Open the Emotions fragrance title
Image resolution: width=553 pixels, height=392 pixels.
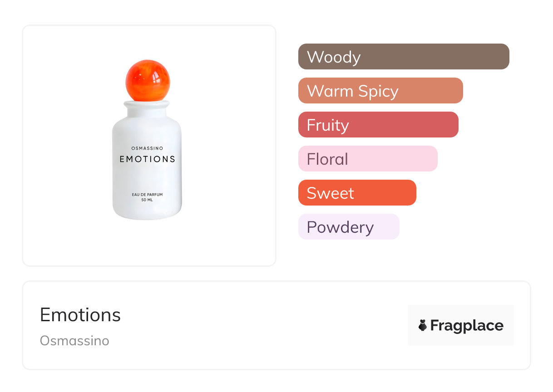click(80, 315)
